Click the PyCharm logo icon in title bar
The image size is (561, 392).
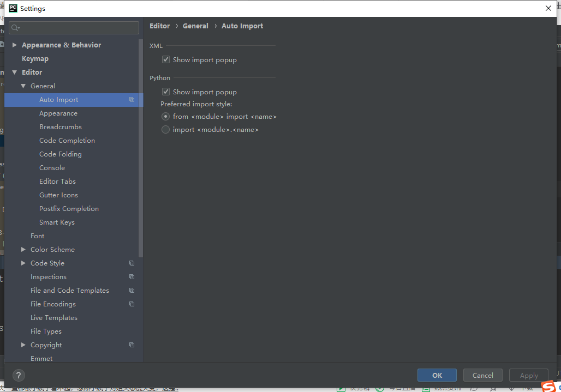click(x=13, y=8)
